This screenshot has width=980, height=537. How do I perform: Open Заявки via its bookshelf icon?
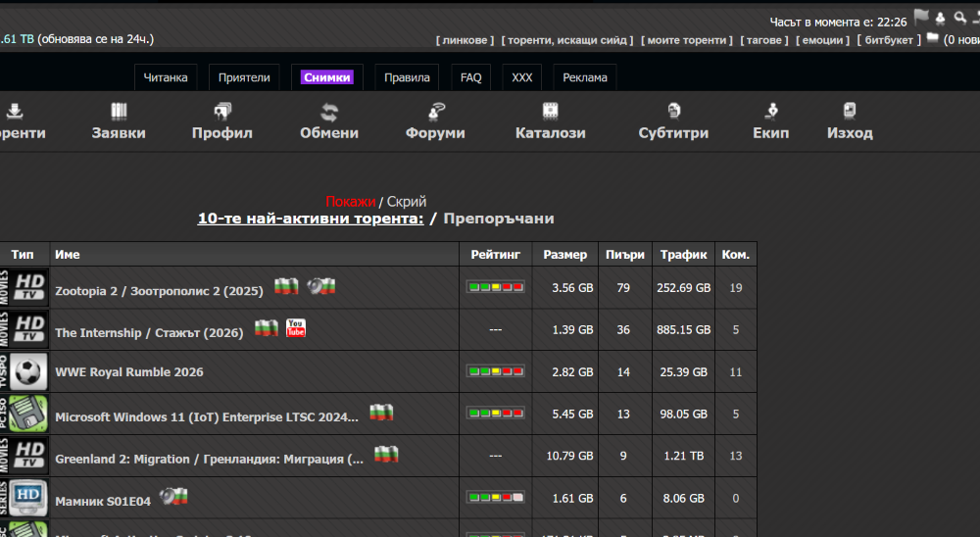[x=119, y=112]
